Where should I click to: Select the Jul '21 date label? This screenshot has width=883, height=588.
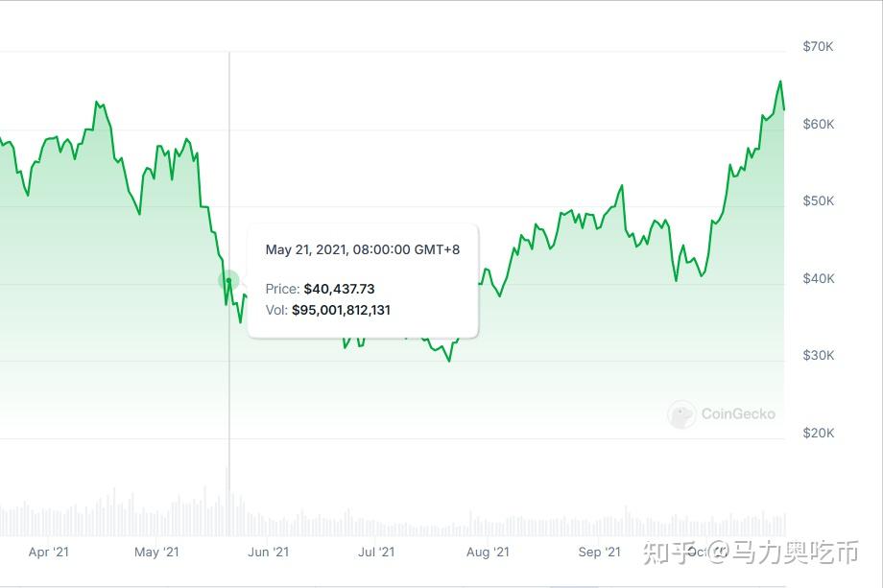click(376, 552)
